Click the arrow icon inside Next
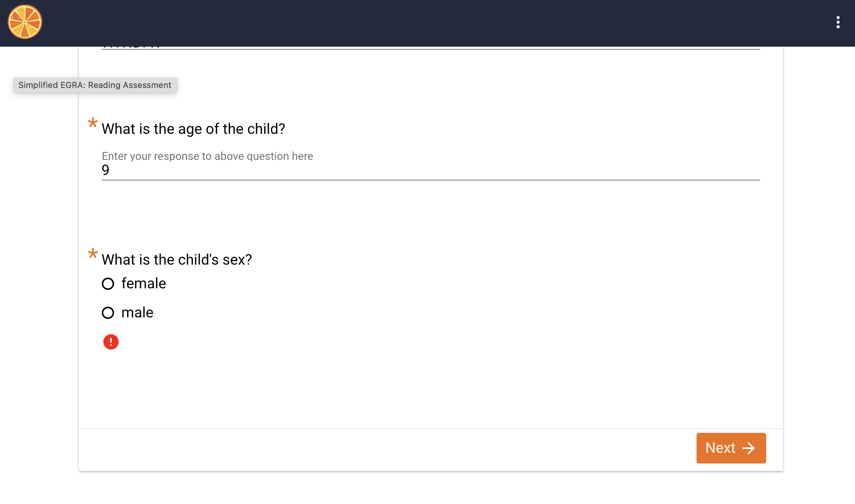Viewport: 855px width, 504px height. tap(749, 448)
